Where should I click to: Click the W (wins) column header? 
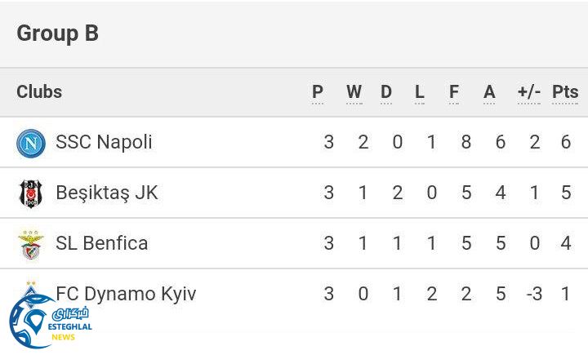pos(354,92)
